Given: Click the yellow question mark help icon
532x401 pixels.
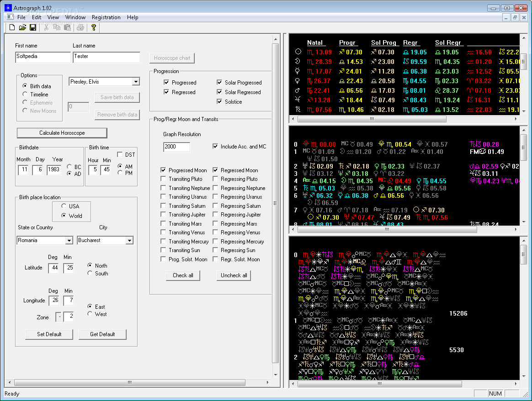Looking at the screenshot, I should [93, 28].
